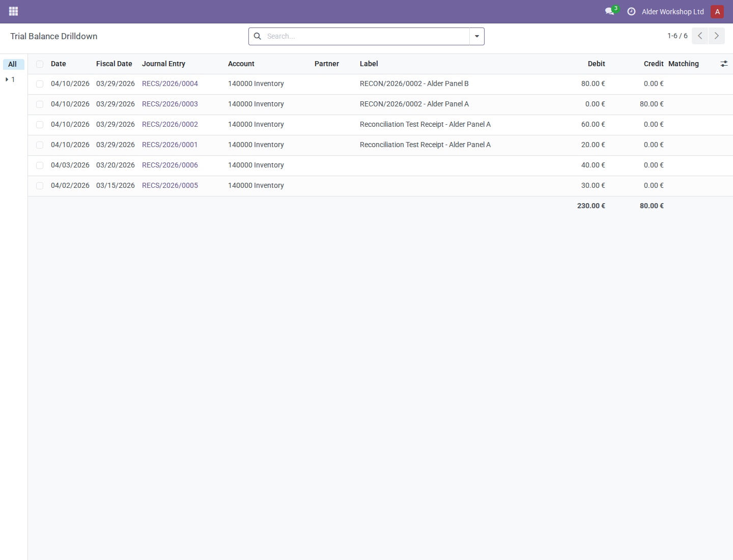
Task: Sort by the Partner column header
Action: coord(327,64)
